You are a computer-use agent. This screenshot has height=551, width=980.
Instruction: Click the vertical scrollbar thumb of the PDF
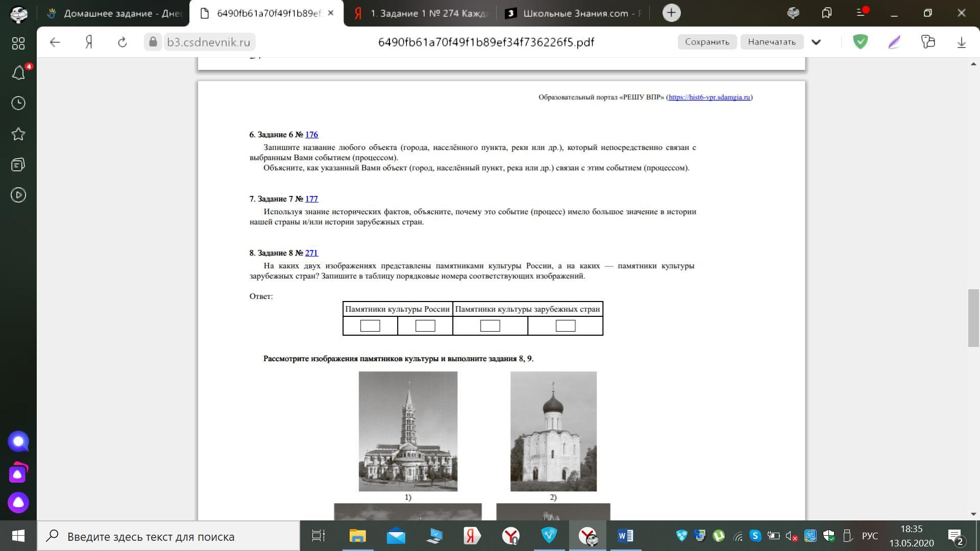pos(973,318)
